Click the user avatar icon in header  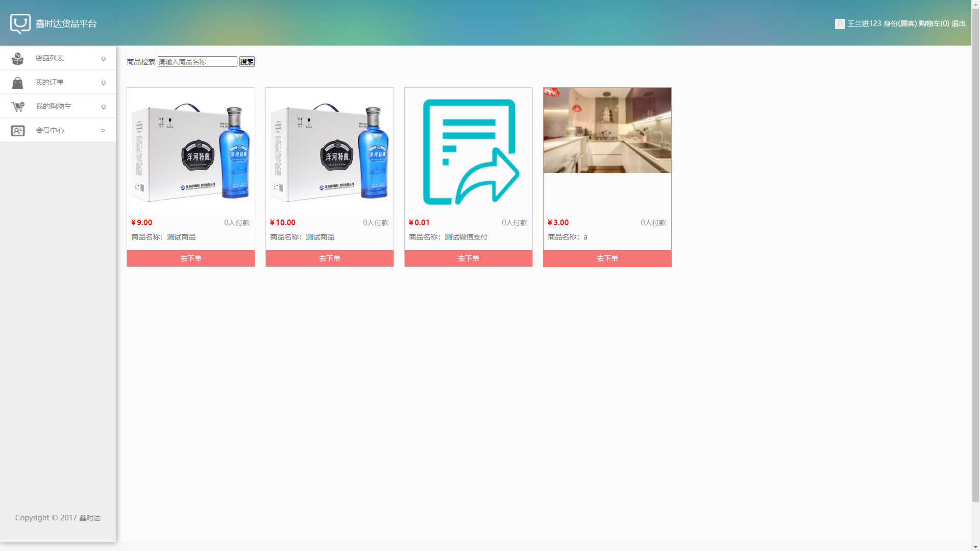(x=840, y=24)
